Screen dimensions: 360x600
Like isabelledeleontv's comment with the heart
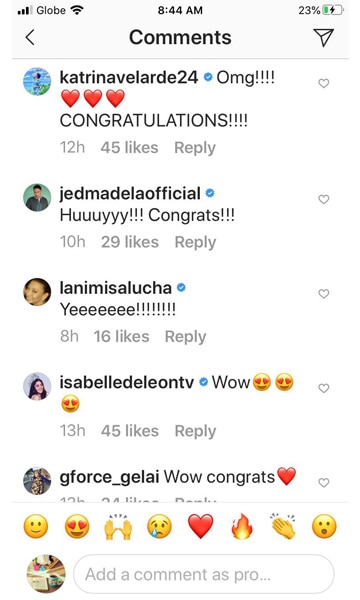(324, 388)
